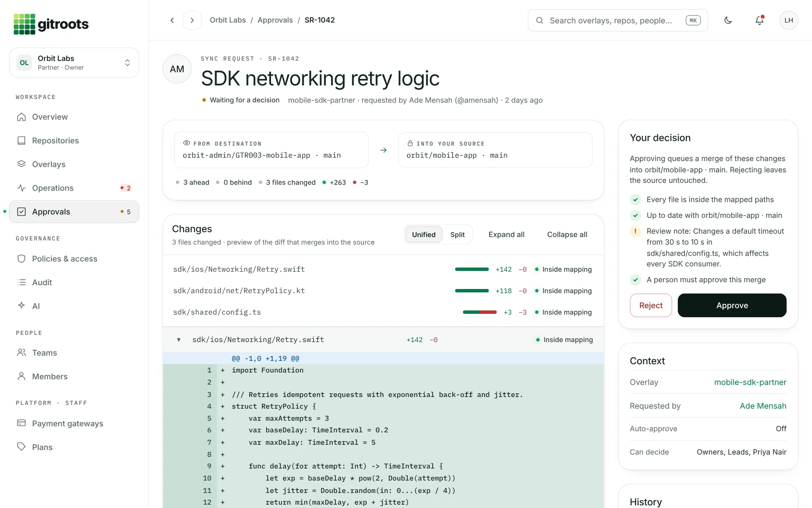
Task: Open Ade Mensah requester link
Action: click(x=763, y=406)
